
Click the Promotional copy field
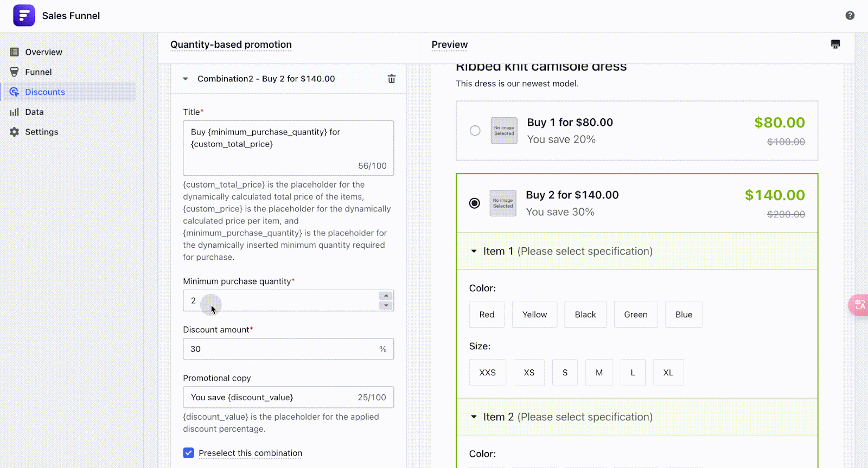coord(289,398)
